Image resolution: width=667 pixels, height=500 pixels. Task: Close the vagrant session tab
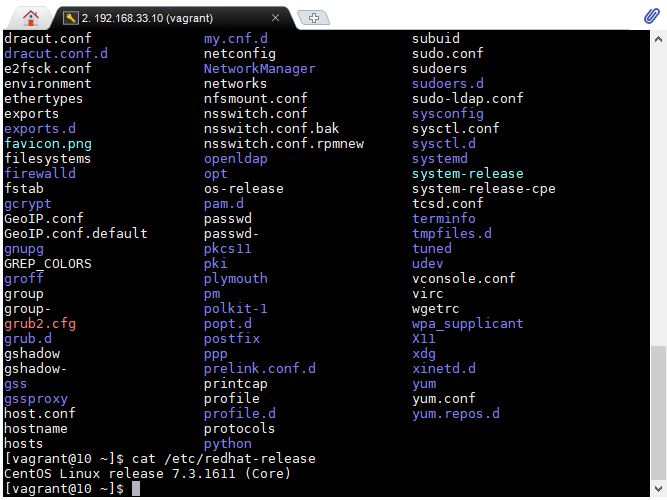pos(275,18)
